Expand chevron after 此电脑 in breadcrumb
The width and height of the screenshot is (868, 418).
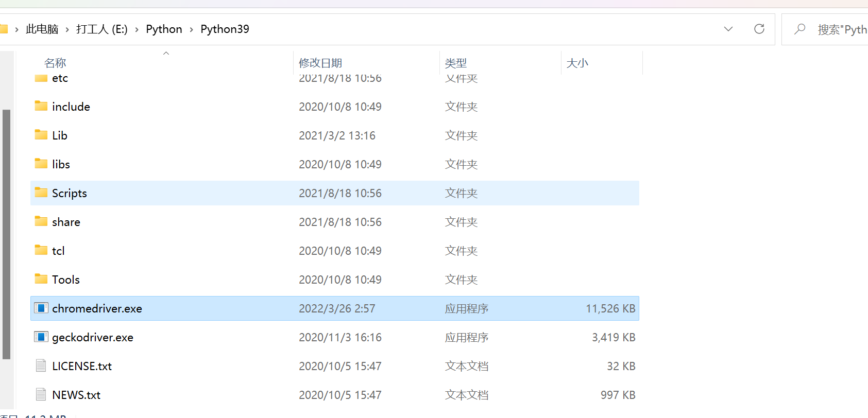[x=67, y=29]
